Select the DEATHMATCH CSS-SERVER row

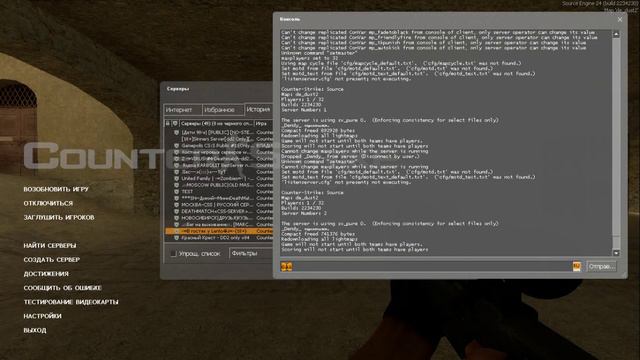pos(219,211)
